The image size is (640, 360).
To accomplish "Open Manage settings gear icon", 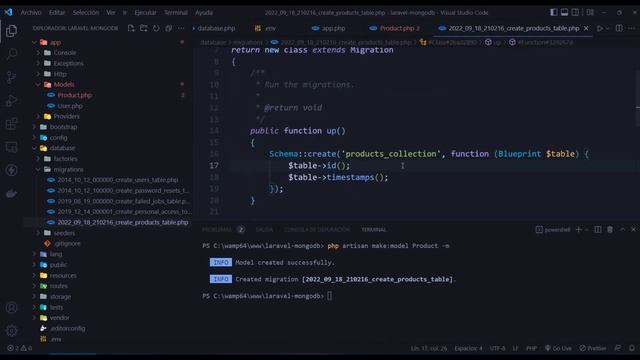I will 11,330.
